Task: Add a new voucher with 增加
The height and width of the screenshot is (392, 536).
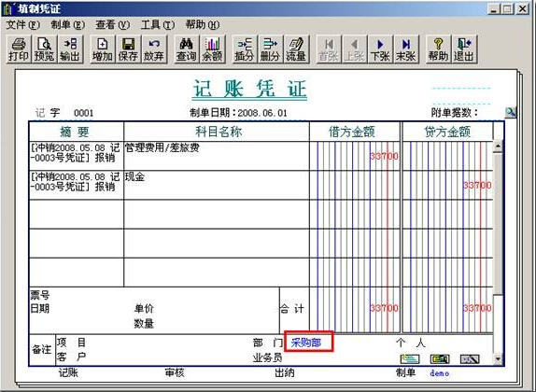Action: point(102,49)
